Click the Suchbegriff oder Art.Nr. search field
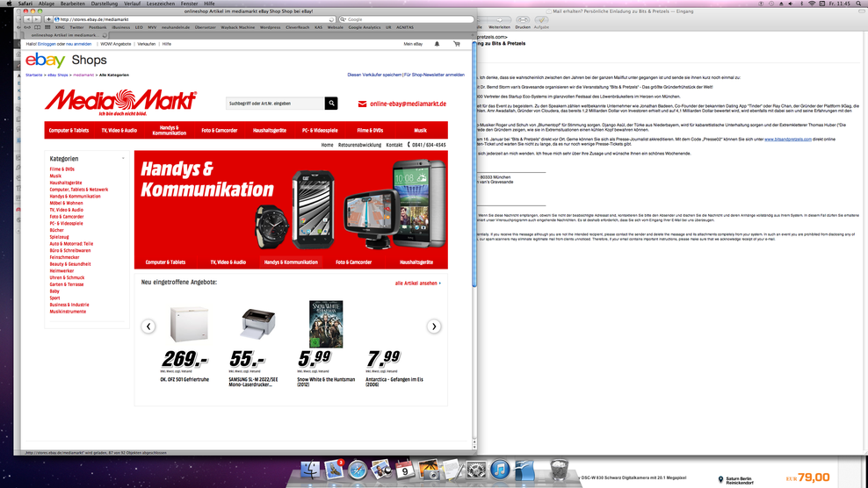Viewport: 868px width, 488px height. point(275,104)
